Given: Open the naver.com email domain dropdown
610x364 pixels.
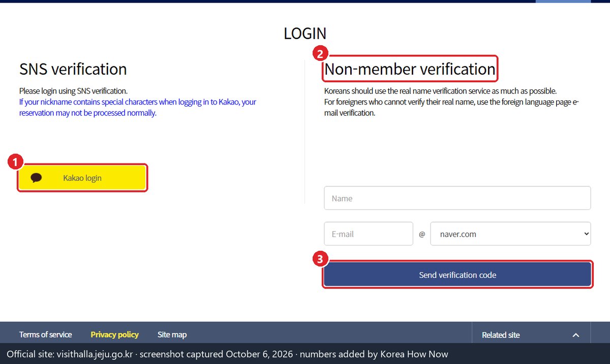Looking at the screenshot, I should 510,234.
